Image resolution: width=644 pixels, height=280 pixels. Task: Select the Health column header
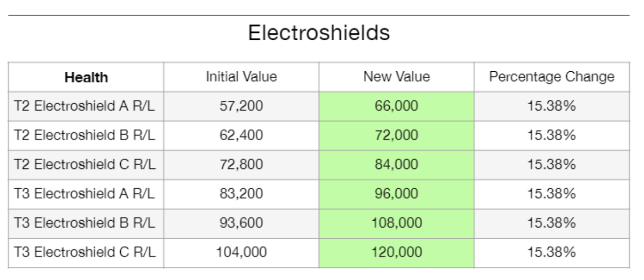pos(86,77)
